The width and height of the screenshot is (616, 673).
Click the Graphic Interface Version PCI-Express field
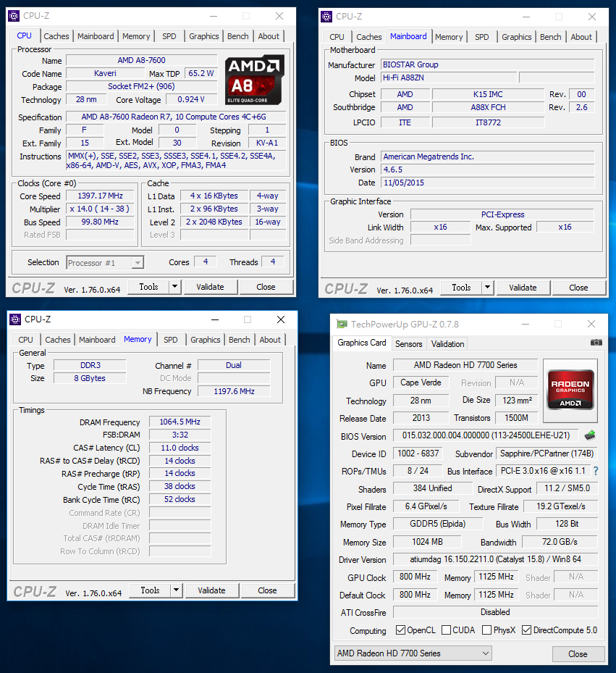coord(502,214)
